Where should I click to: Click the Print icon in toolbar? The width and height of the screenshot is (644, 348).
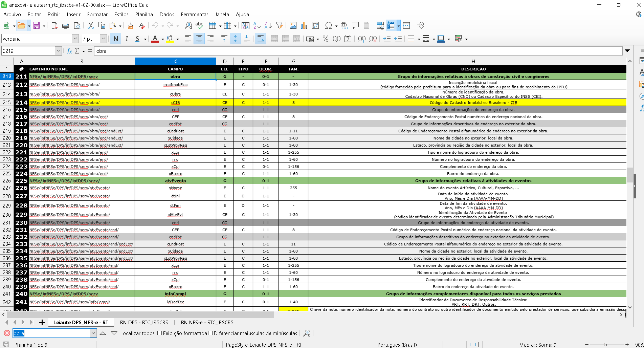pyautogui.click(x=66, y=26)
